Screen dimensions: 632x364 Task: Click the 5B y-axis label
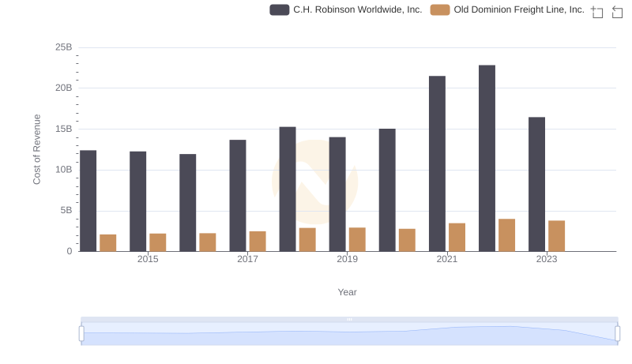66,210
